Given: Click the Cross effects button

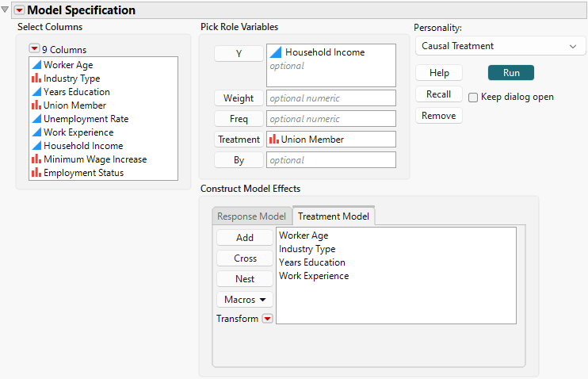Looking at the screenshot, I should click(x=245, y=258).
